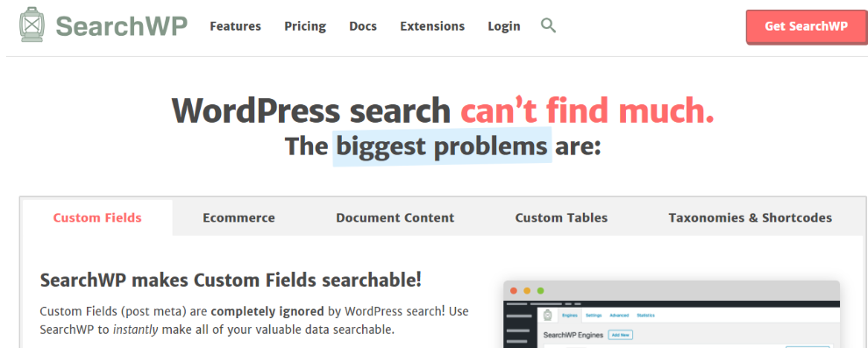Select the Custom Fields tab

point(97,217)
